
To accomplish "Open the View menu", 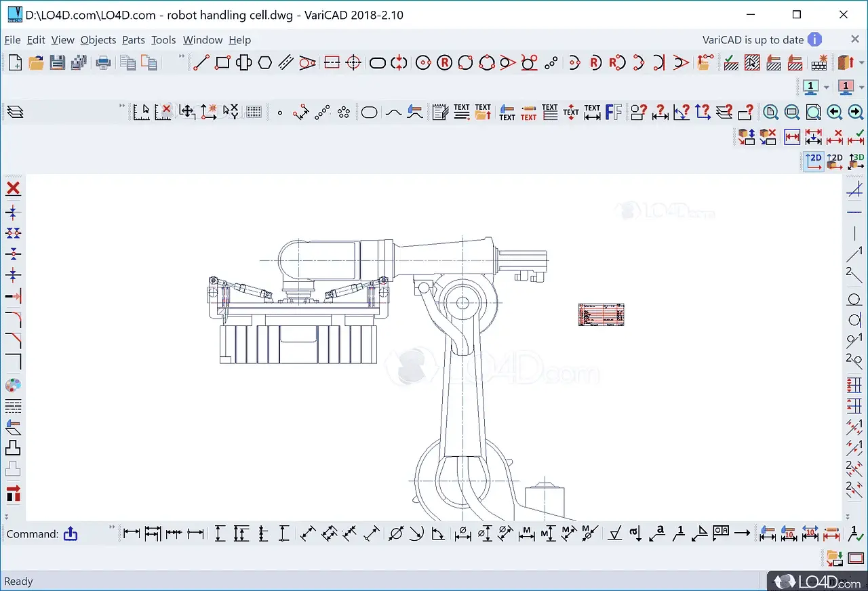I will tap(63, 40).
